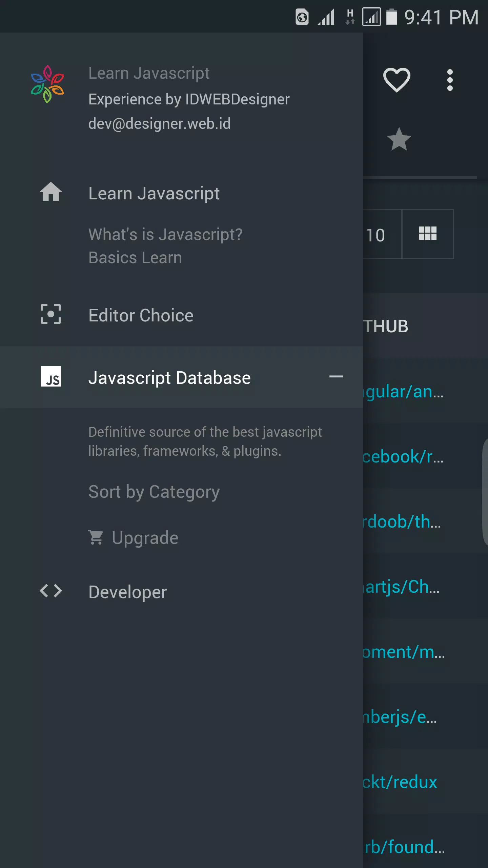488x868 pixels.
Task: Select Sort by Category option
Action: pyautogui.click(x=154, y=492)
